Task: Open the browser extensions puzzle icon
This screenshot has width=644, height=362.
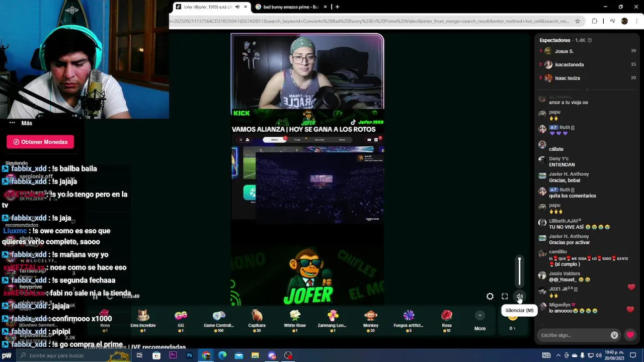Action: [595, 21]
